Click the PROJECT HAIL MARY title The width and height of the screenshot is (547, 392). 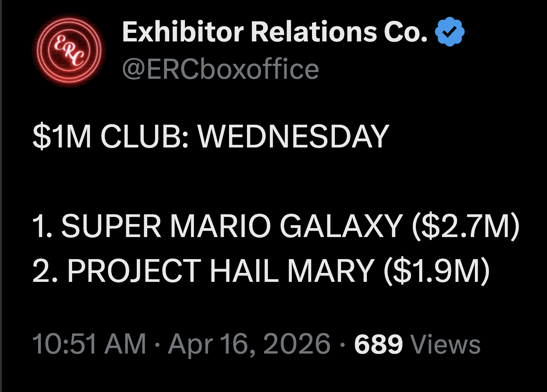(x=221, y=271)
